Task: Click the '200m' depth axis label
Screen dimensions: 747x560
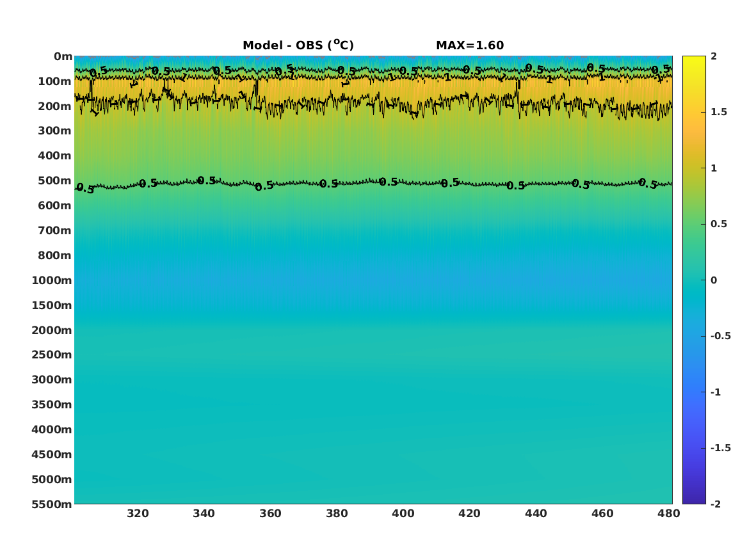Action: [x=55, y=106]
